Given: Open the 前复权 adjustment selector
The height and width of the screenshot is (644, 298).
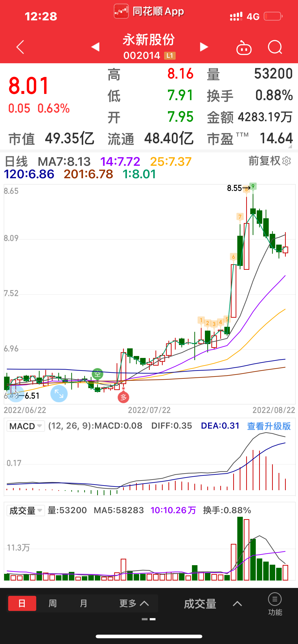Looking at the screenshot, I should pos(264,161).
